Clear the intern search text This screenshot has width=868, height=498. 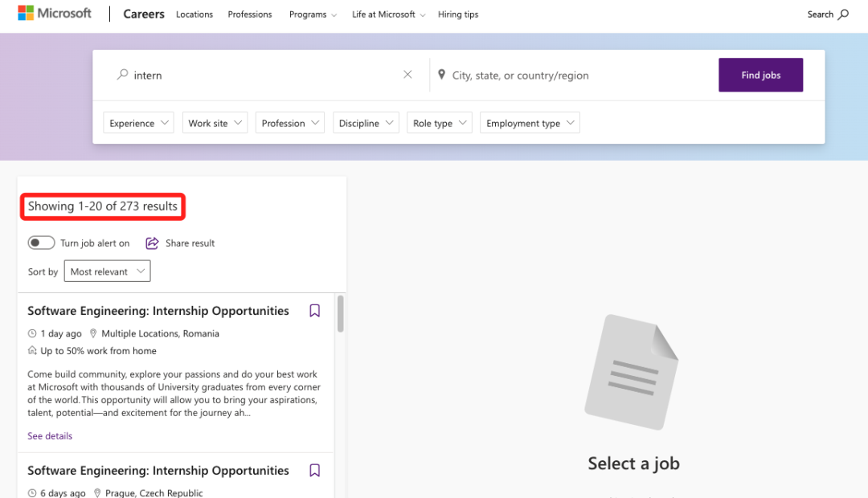[x=407, y=74]
